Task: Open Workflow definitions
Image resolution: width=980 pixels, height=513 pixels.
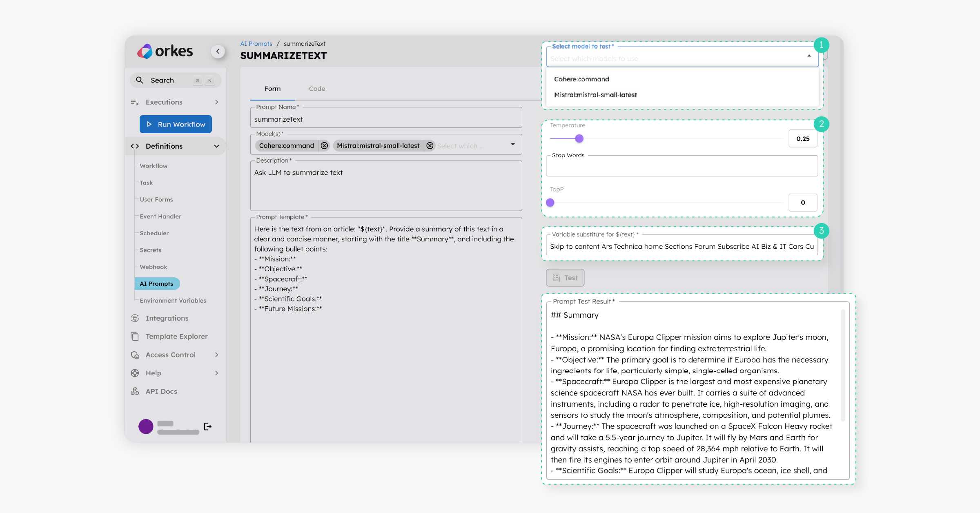Action: pyautogui.click(x=154, y=166)
